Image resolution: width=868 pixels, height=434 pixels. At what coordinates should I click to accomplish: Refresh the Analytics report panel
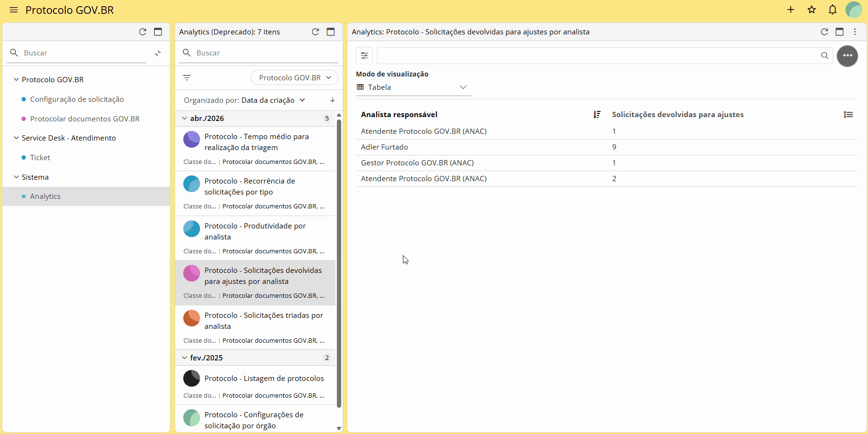tap(824, 32)
